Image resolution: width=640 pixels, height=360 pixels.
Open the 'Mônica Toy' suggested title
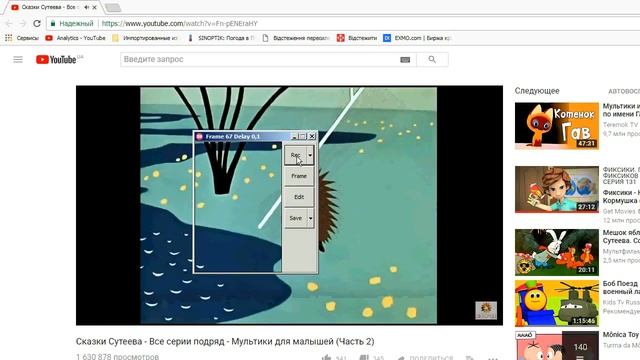621,334
